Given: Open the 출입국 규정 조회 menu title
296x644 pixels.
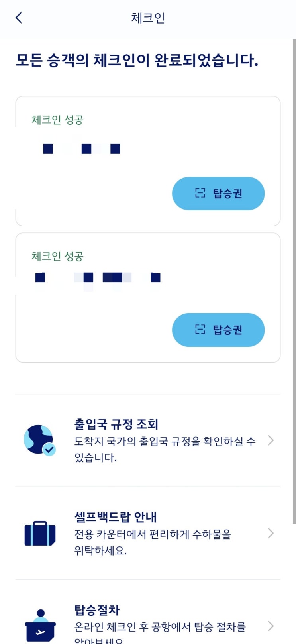Looking at the screenshot, I should tap(116, 424).
